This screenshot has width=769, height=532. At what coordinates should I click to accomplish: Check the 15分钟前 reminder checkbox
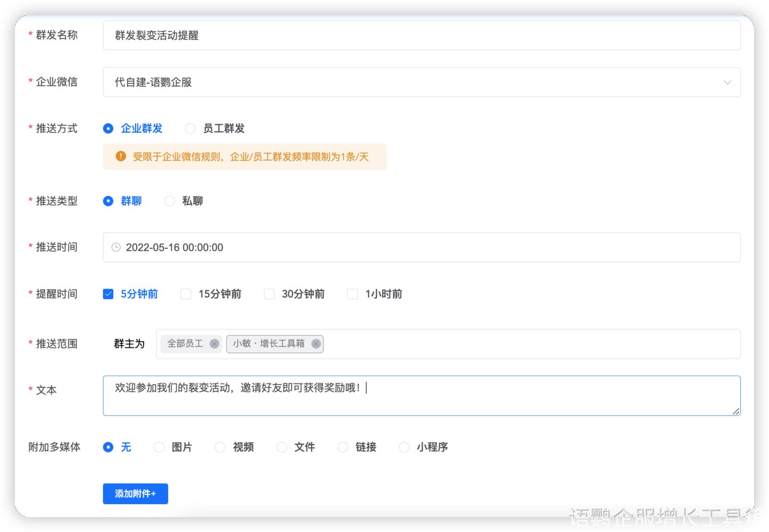186,294
